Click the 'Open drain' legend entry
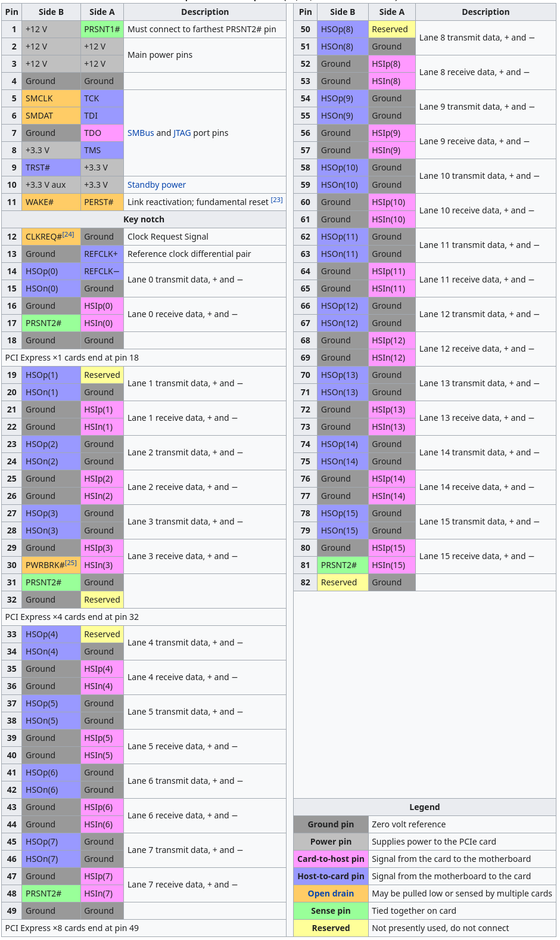Viewport: 560px width, 940px height. (x=331, y=894)
